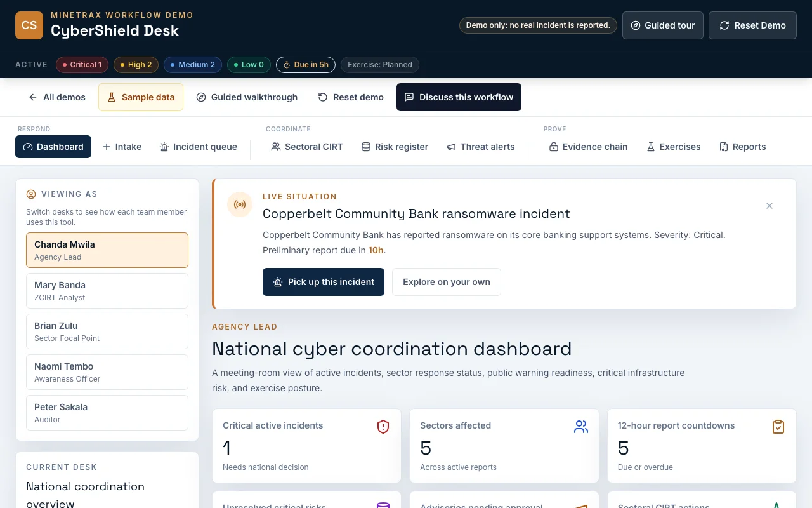Click the clipboard check icon on report countdowns
This screenshot has width=812, height=508.
pos(778,427)
